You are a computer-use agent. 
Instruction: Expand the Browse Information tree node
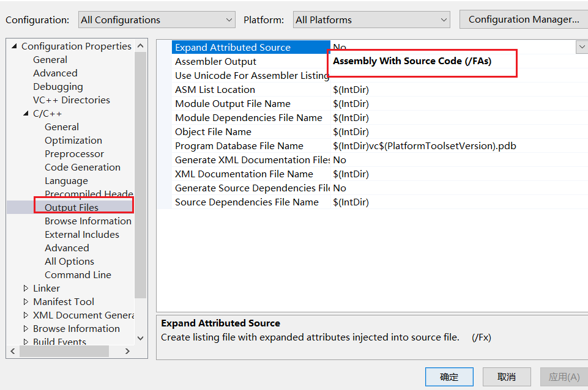click(26, 329)
